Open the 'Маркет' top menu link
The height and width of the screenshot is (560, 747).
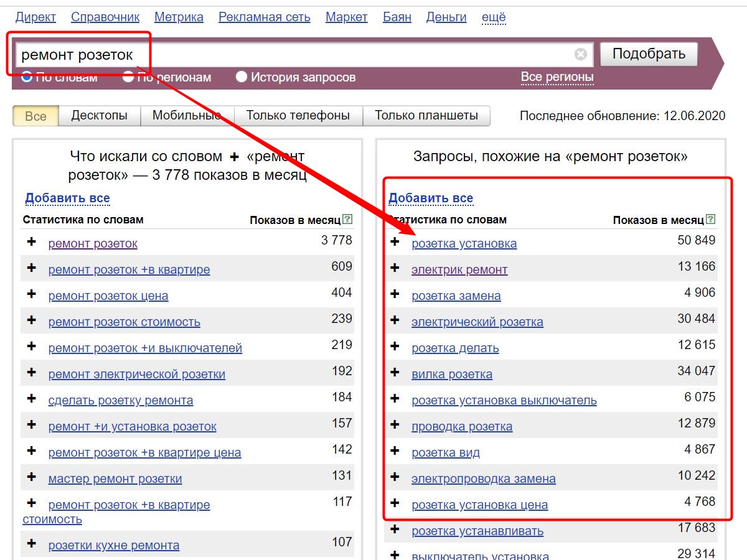[347, 17]
